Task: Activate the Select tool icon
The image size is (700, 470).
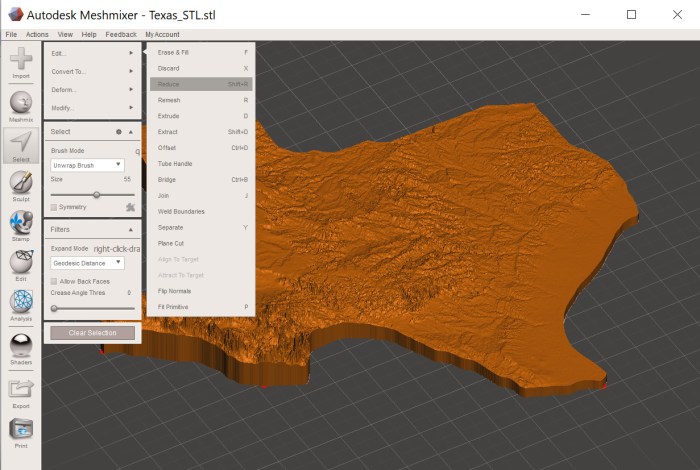Action: pos(21,143)
